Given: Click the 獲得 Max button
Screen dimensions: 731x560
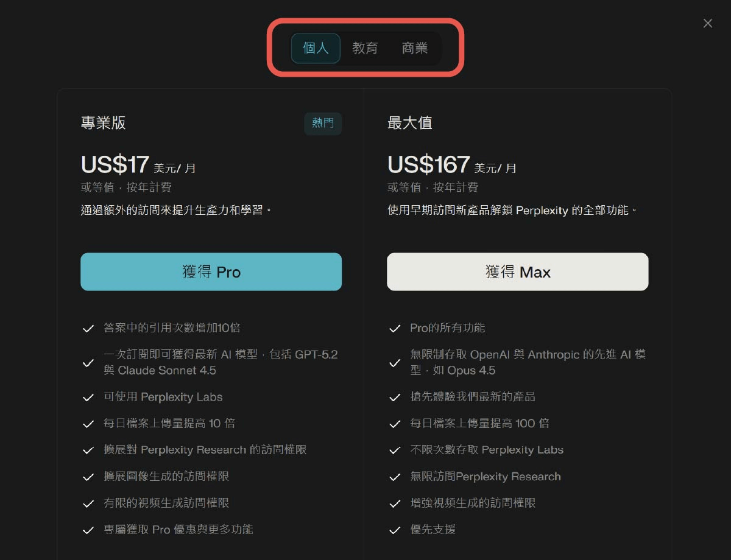Looking at the screenshot, I should pos(517,271).
